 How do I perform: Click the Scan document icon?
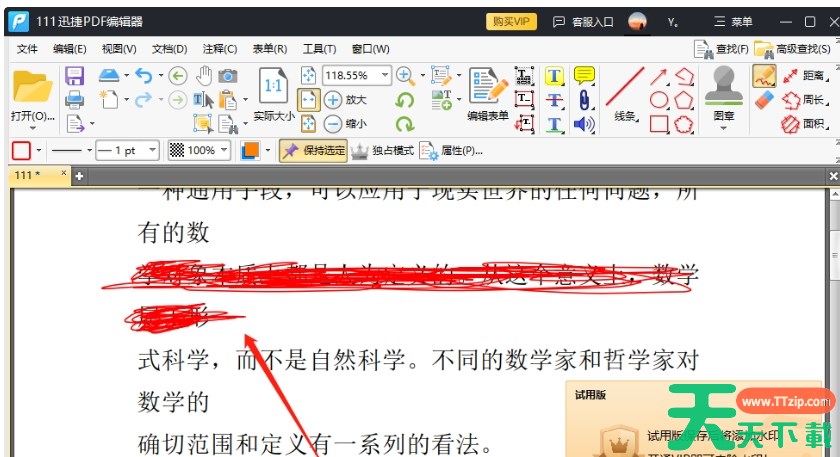[x=109, y=76]
